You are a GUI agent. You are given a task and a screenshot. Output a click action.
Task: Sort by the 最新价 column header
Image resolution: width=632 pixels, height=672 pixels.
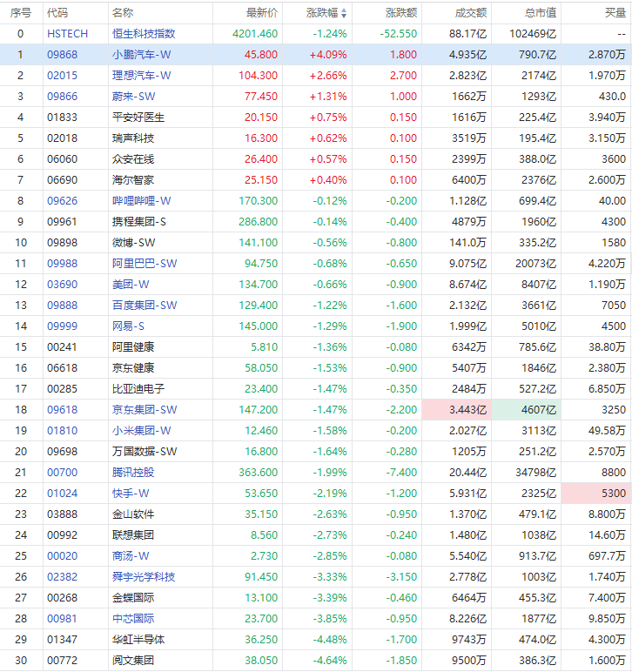pos(262,13)
